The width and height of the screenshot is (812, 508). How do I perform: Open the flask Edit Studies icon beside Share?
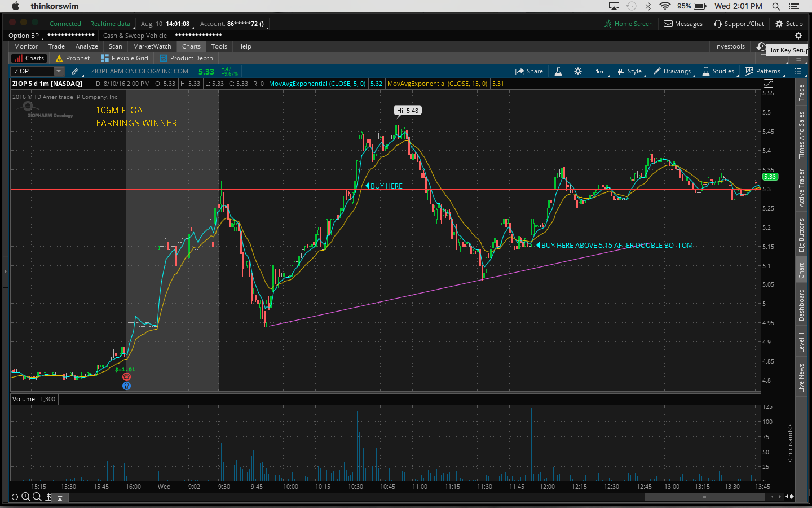(558, 71)
